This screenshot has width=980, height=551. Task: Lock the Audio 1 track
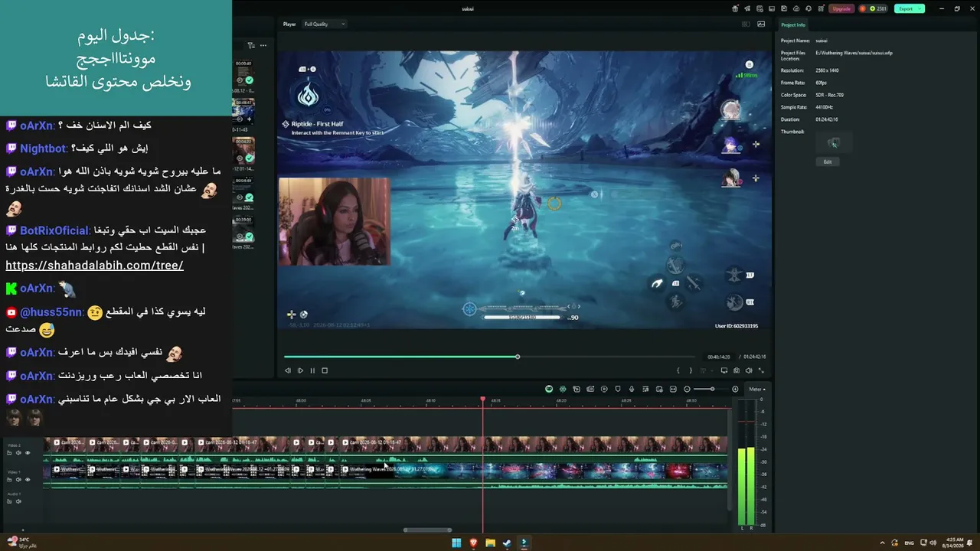[9, 501]
